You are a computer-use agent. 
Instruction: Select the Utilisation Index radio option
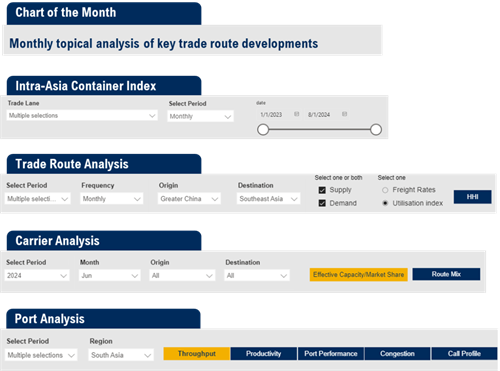pyautogui.click(x=385, y=203)
